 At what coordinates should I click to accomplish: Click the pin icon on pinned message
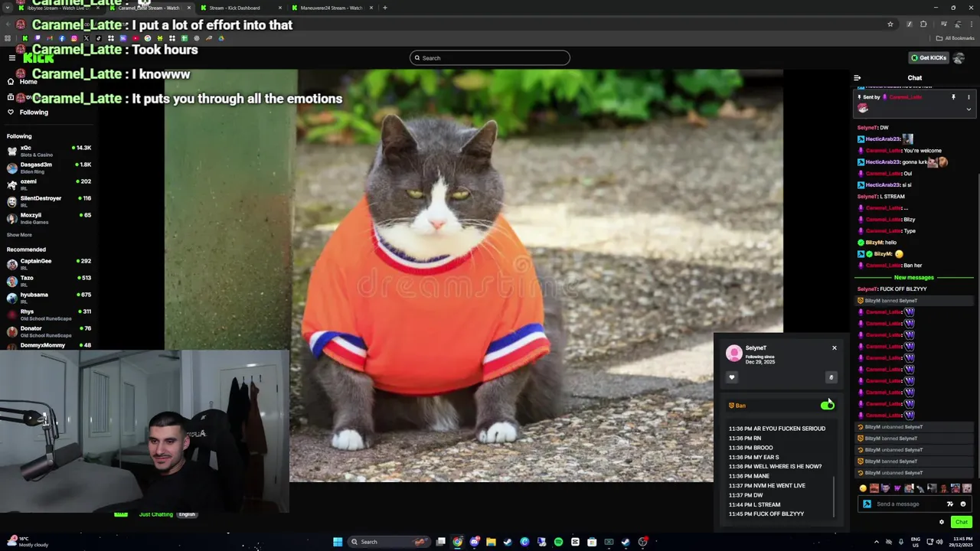point(953,97)
